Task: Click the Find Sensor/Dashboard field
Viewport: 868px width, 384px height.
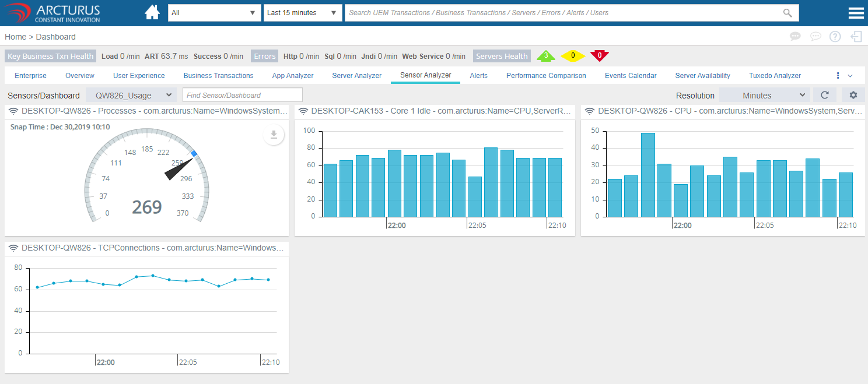Action: [242, 95]
